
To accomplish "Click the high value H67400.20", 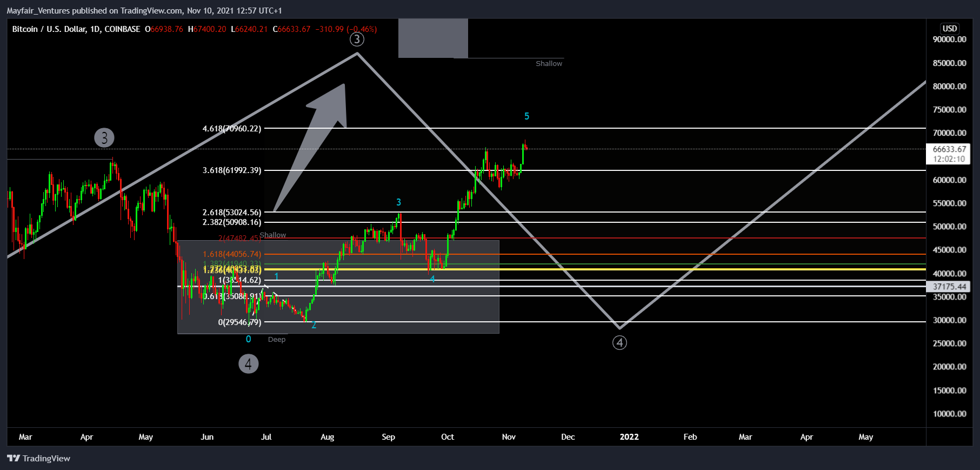I will click(x=207, y=29).
